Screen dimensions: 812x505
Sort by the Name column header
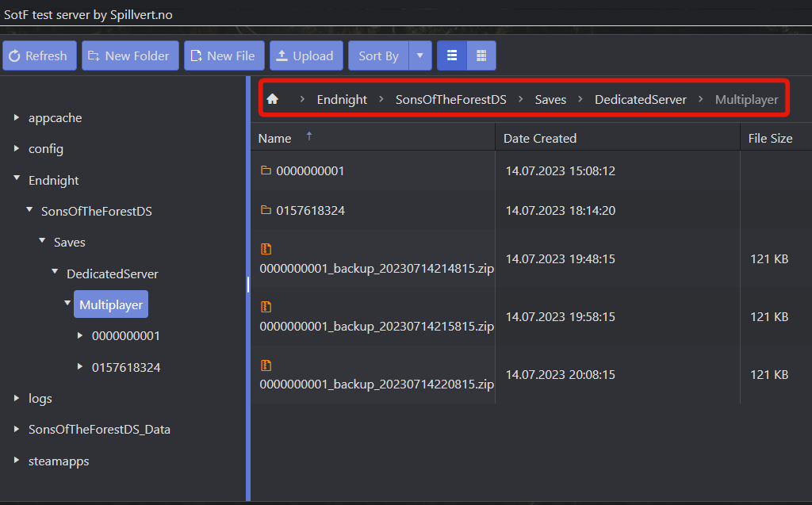(274, 138)
